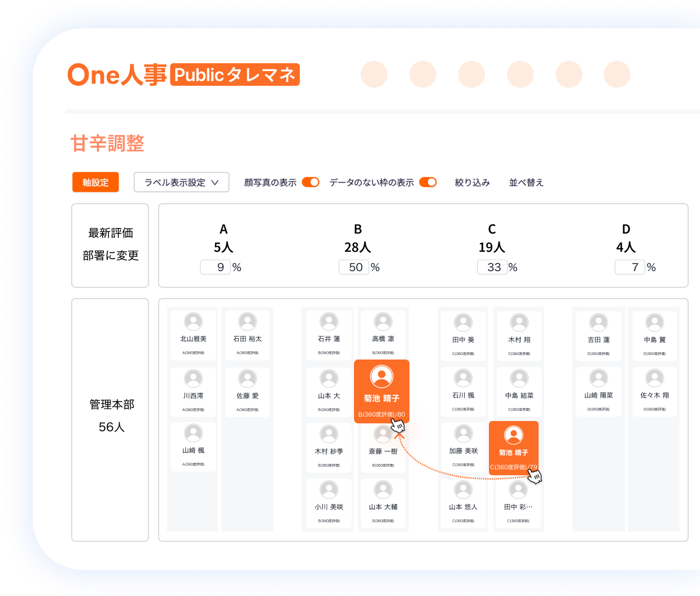Click the 甘辛調整 page heading

pyautogui.click(x=107, y=143)
